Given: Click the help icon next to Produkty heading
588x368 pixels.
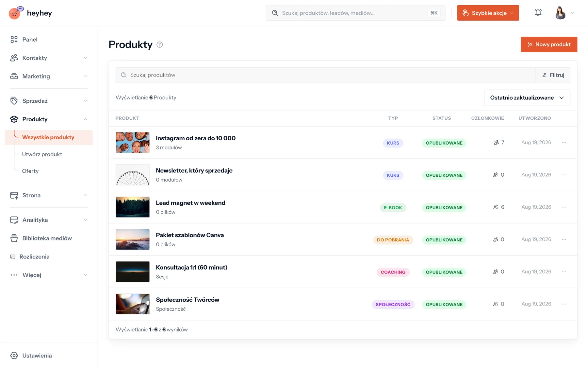Looking at the screenshot, I should (x=159, y=44).
